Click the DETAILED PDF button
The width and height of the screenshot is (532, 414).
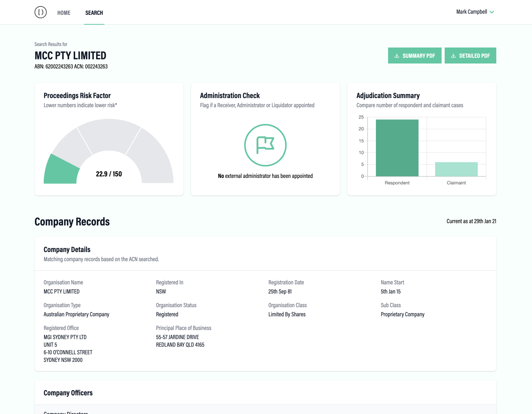(470, 56)
